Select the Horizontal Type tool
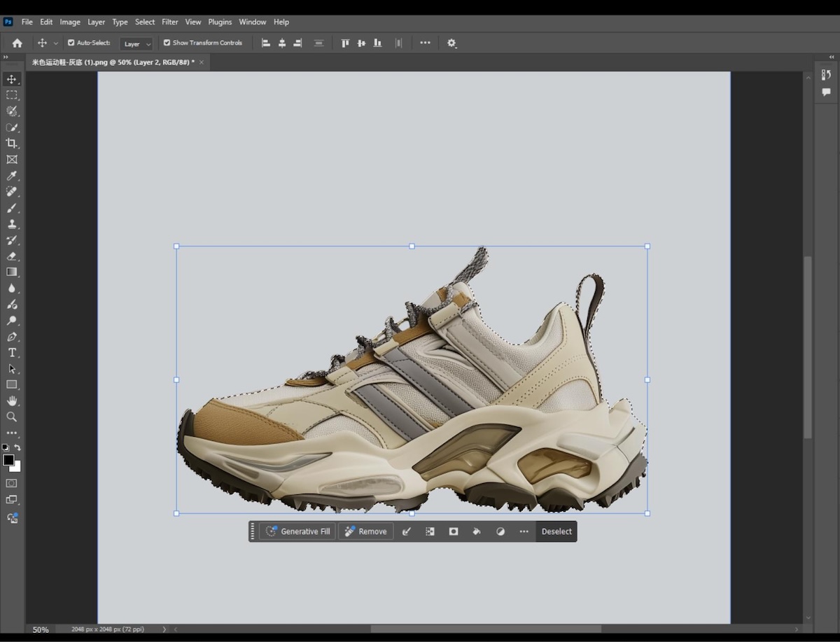Screen dimensions: 840x642 12,352
